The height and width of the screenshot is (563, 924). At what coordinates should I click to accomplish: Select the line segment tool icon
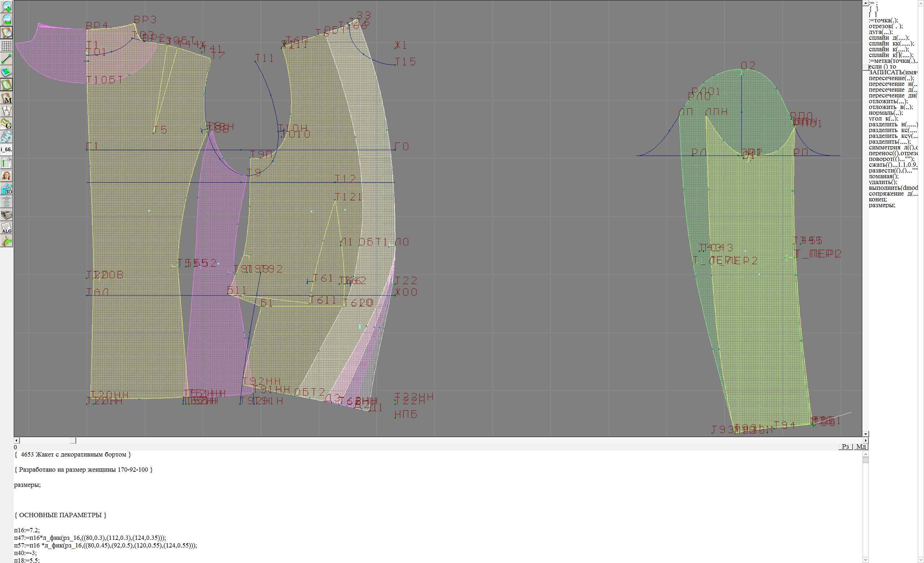7,59
